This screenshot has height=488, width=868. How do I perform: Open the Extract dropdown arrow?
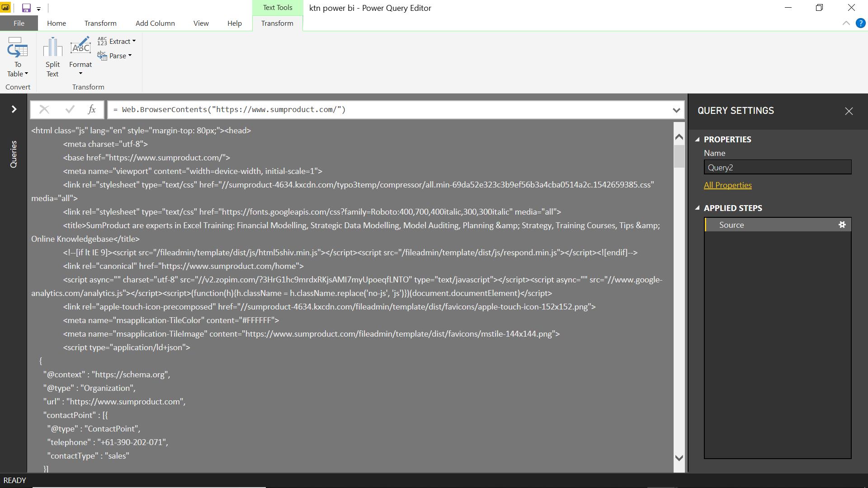[134, 41]
